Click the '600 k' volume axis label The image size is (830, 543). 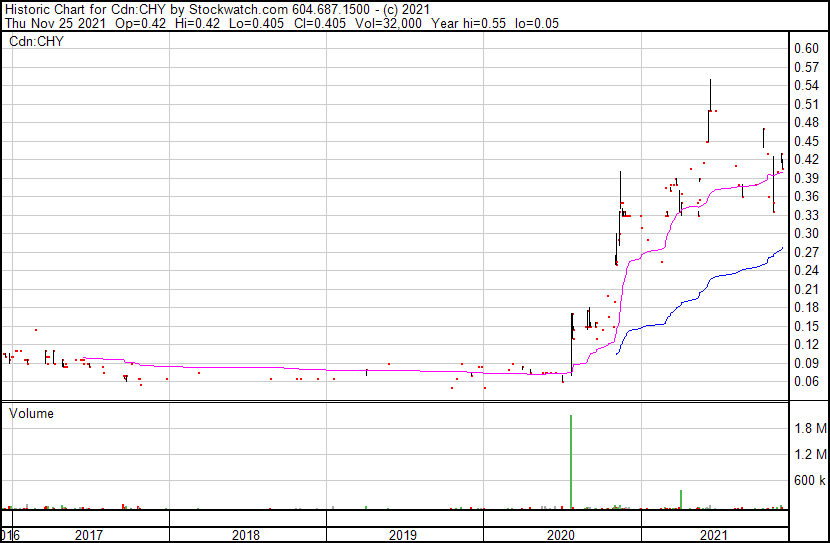coord(810,480)
